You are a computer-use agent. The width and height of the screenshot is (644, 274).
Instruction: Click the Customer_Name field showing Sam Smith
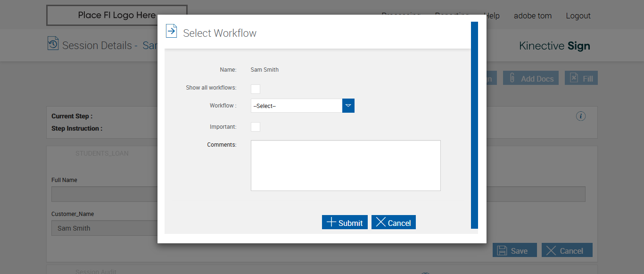104,228
